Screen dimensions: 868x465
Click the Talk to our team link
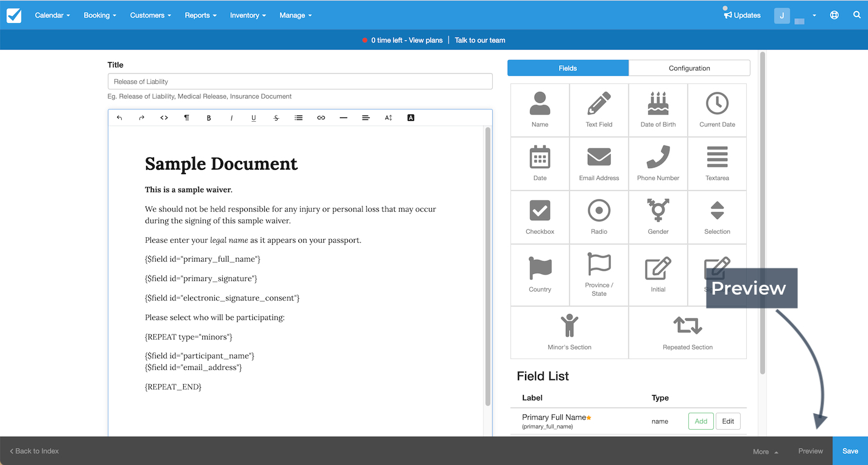point(480,40)
